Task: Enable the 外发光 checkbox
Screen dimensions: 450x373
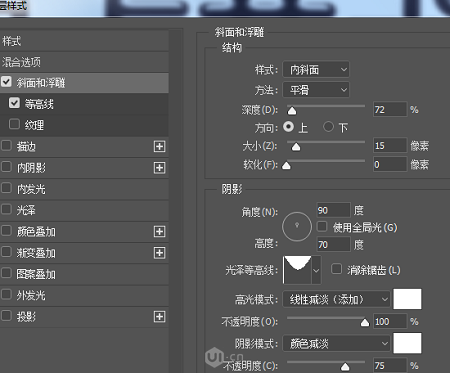Action: point(6,294)
